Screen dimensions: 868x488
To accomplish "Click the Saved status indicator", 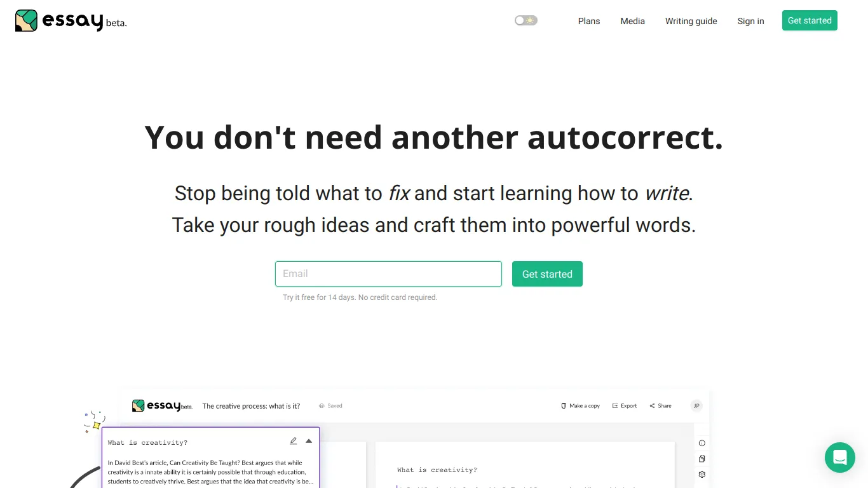I will (x=331, y=405).
